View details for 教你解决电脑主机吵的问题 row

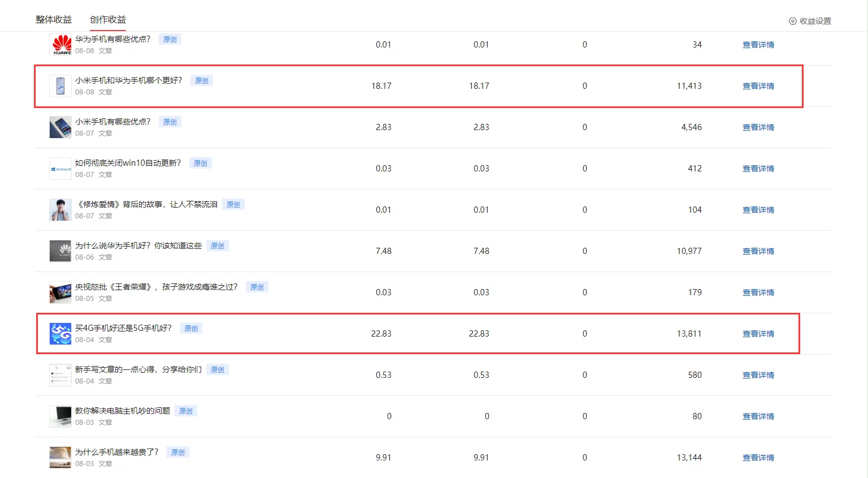coord(758,416)
